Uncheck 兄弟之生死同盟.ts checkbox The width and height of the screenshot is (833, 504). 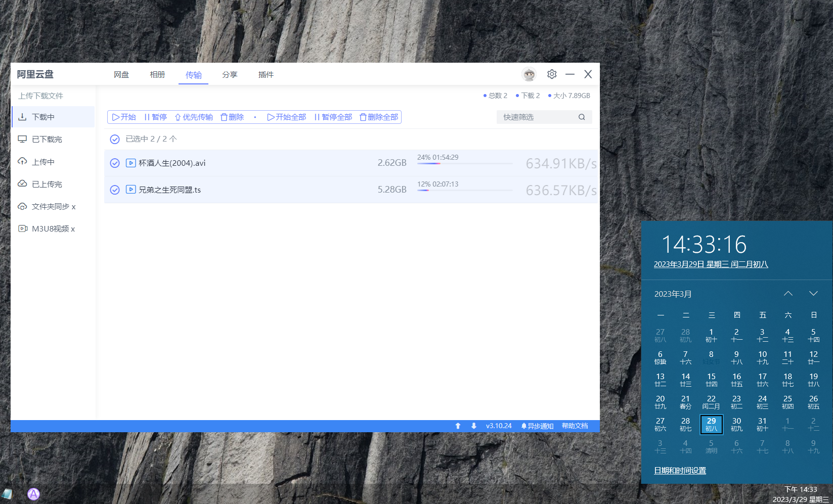[115, 190]
